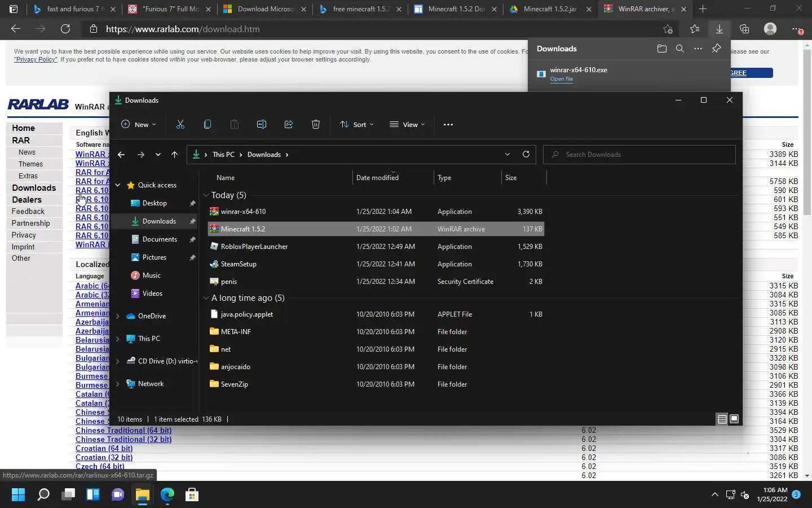The width and height of the screenshot is (812, 508).
Task: Go forward with Explorer's forward arrow
Action: click(141, 155)
